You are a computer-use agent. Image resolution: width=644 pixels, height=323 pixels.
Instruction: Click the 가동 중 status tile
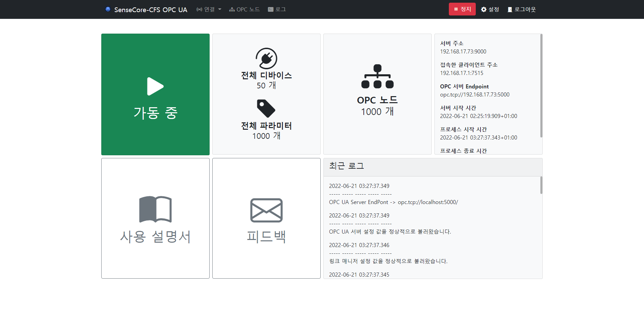pyautogui.click(x=155, y=94)
